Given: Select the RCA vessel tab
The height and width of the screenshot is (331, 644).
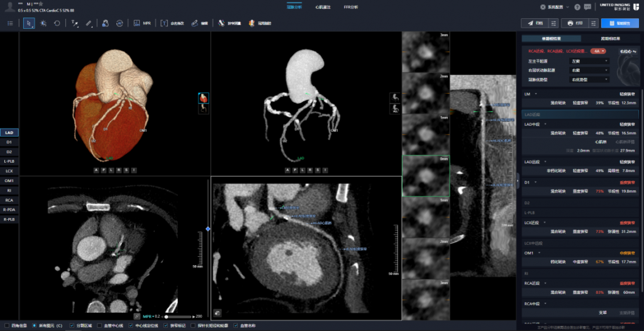Looking at the screenshot, I should tap(9, 200).
